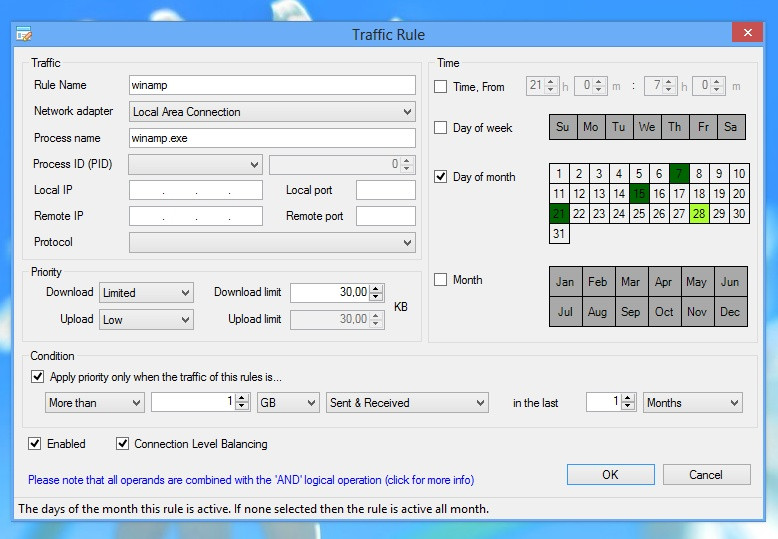
Task: Click the OK button
Action: point(611,474)
